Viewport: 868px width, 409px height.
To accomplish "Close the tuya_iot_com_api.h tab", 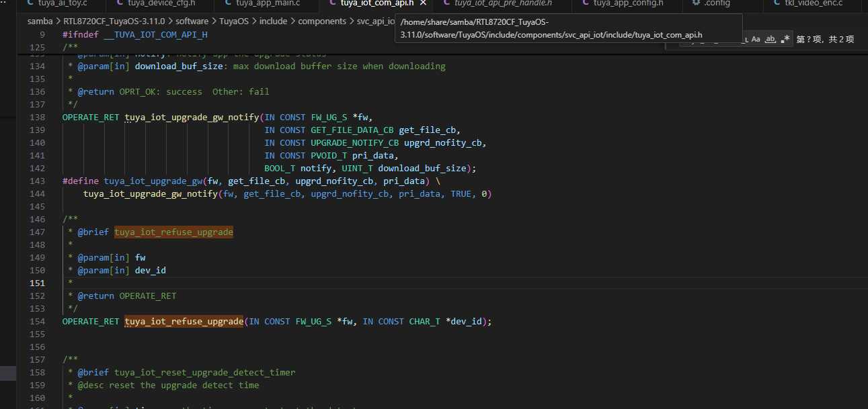I will point(422,3).
